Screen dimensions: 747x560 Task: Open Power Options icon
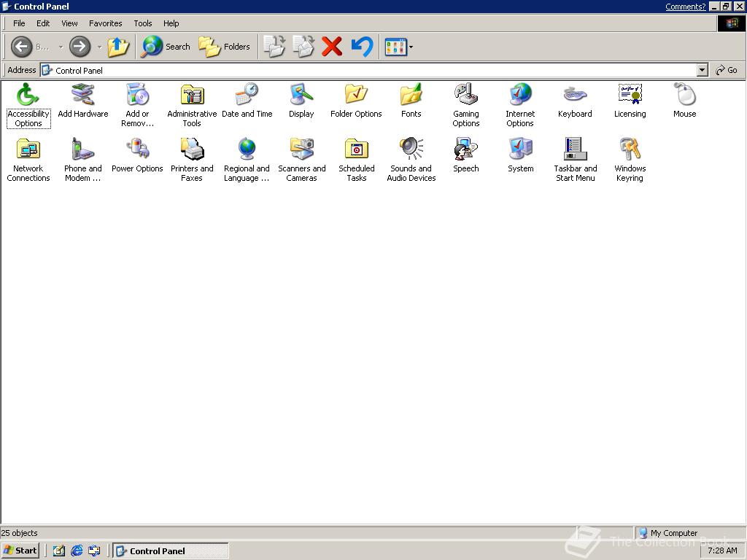[137, 155]
